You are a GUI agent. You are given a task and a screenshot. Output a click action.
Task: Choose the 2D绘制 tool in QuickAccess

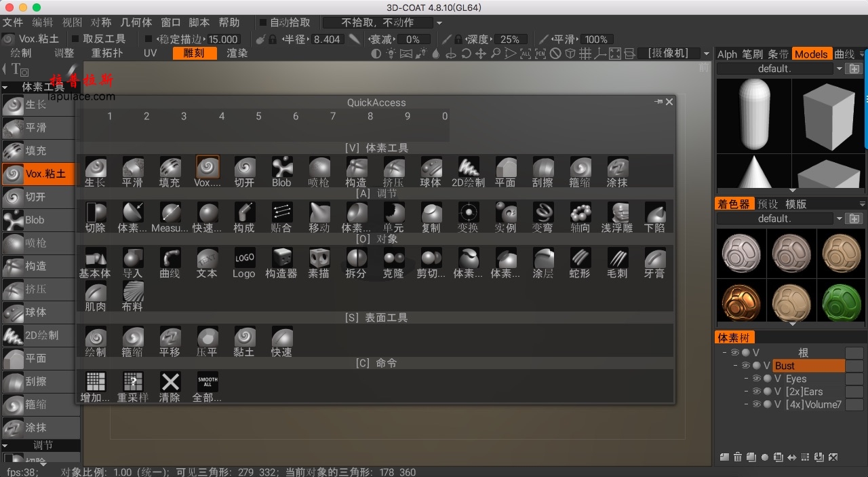[468, 171]
